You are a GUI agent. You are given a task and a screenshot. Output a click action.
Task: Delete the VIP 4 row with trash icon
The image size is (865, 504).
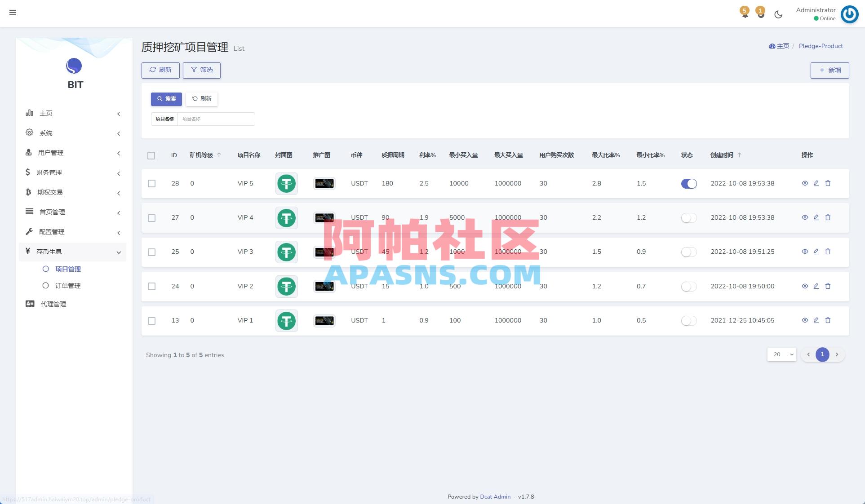coord(828,217)
